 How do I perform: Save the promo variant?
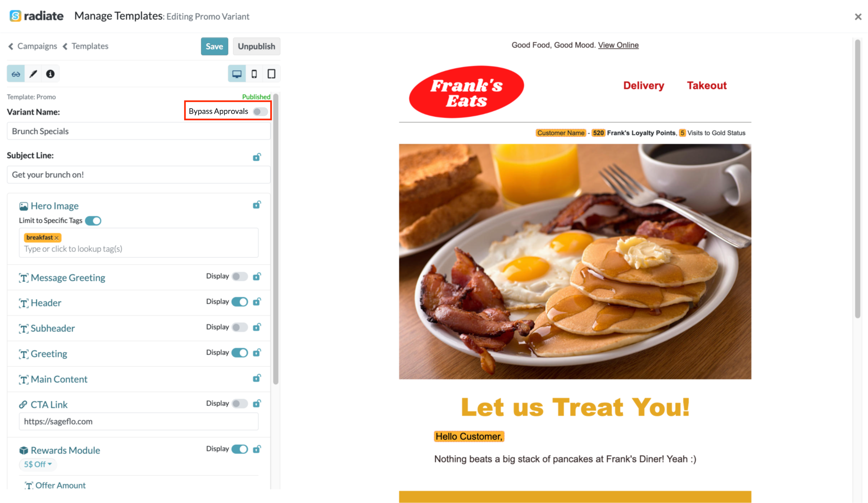click(215, 46)
